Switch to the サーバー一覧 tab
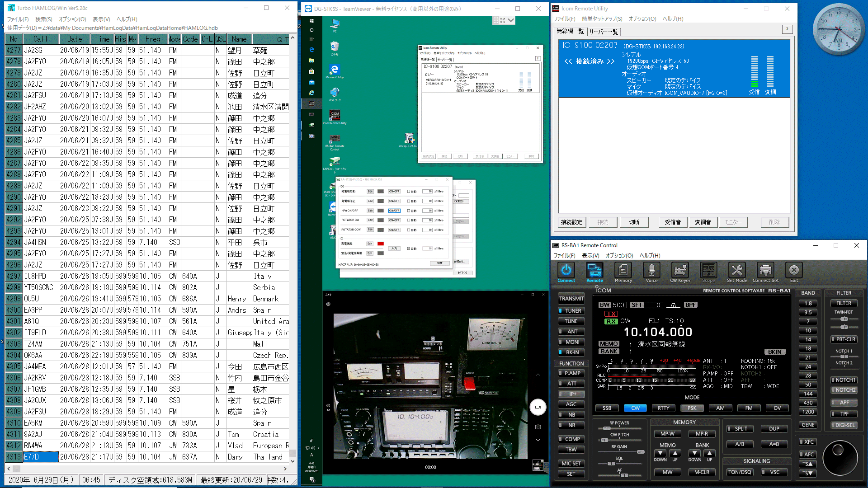Screen dimensions: 868x488 click(604, 32)
